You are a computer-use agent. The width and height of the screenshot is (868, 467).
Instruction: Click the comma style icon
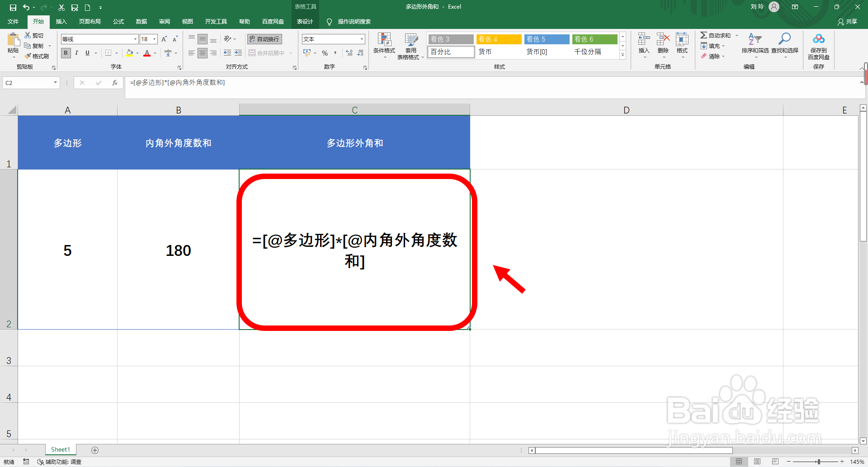[335, 53]
